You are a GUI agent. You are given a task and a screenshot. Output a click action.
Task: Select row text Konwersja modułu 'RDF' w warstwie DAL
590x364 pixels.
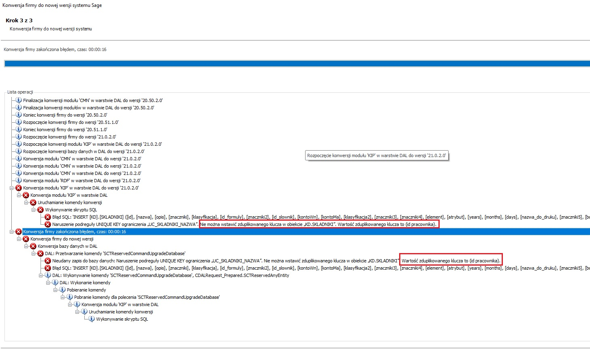[82, 181]
